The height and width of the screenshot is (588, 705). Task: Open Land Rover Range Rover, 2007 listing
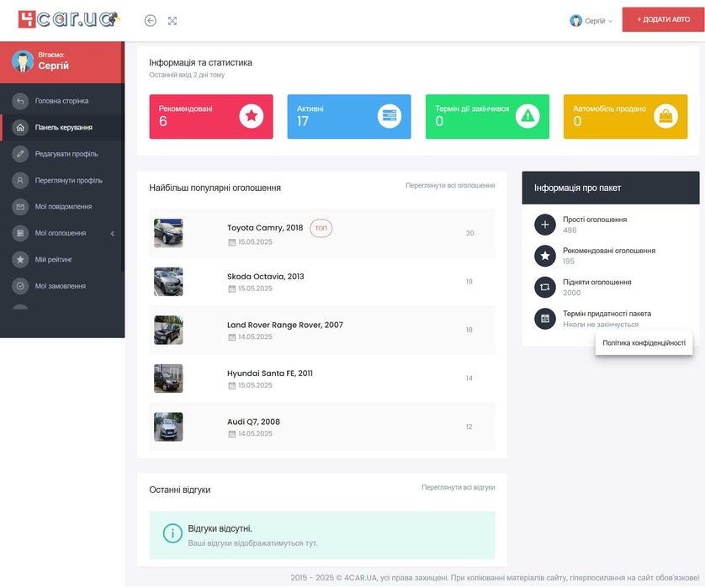click(x=284, y=325)
